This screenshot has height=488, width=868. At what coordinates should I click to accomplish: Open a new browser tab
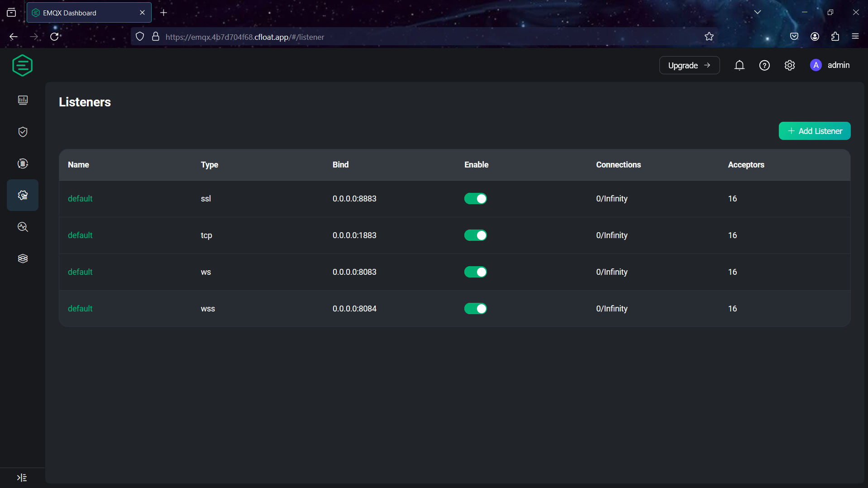[x=164, y=13]
